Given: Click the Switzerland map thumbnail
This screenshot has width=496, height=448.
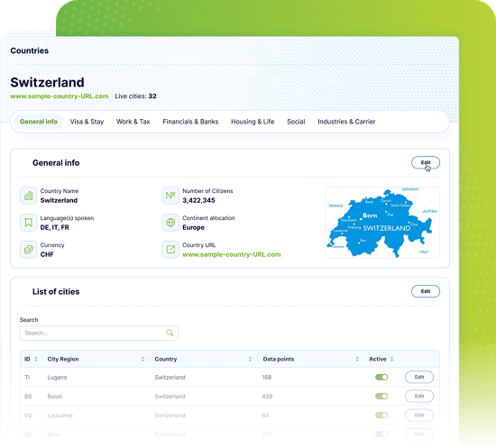Looking at the screenshot, I should (x=382, y=223).
